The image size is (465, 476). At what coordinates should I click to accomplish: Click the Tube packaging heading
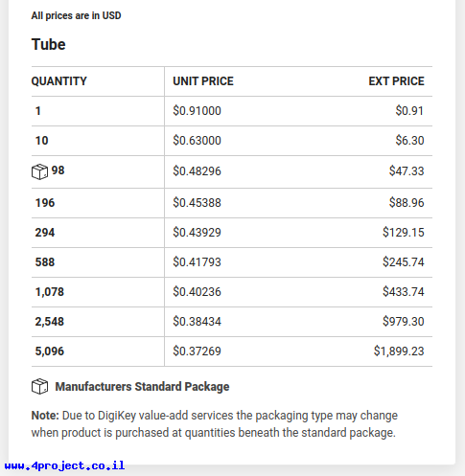(48, 44)
